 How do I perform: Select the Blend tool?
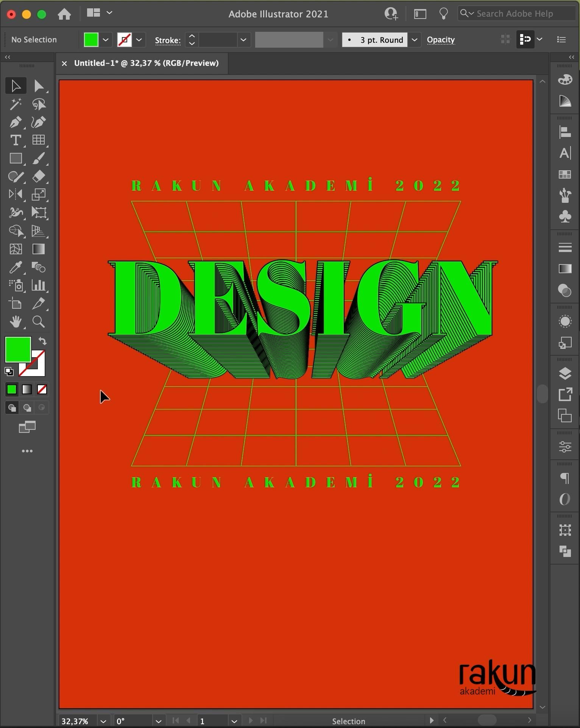[39, 267]
